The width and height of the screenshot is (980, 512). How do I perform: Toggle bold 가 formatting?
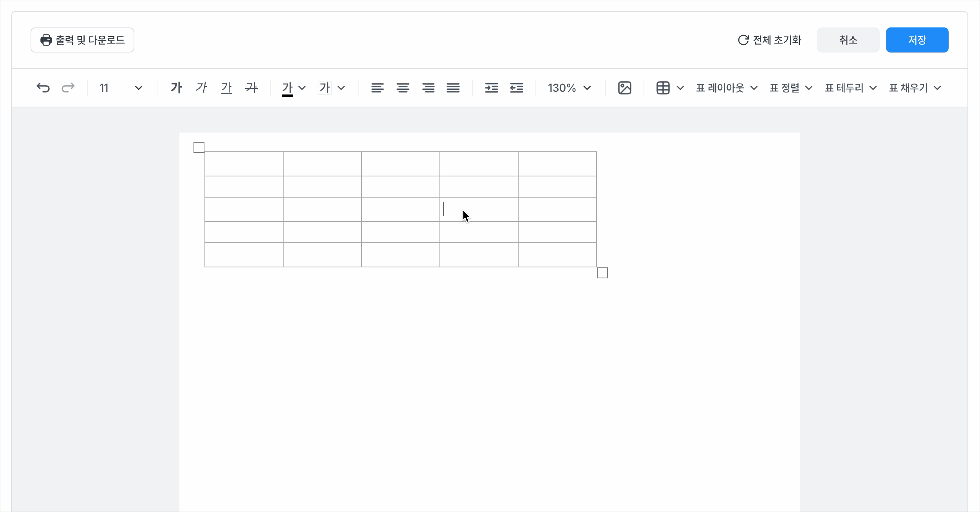(x=176, y=87)
